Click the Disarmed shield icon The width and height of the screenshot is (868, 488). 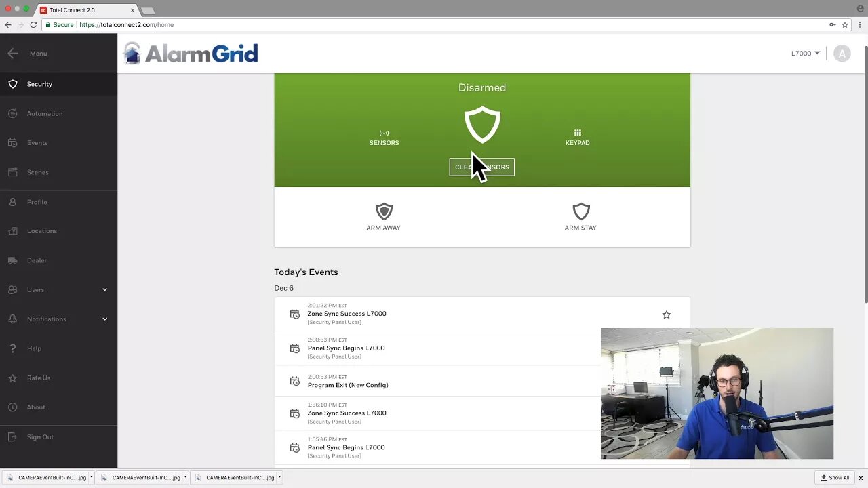click(482, 125)
